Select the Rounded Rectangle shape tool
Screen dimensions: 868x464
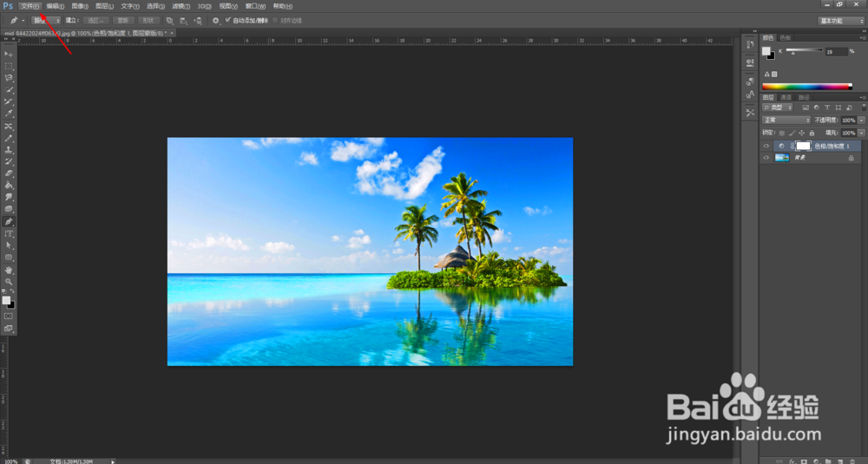pos(9,258)
